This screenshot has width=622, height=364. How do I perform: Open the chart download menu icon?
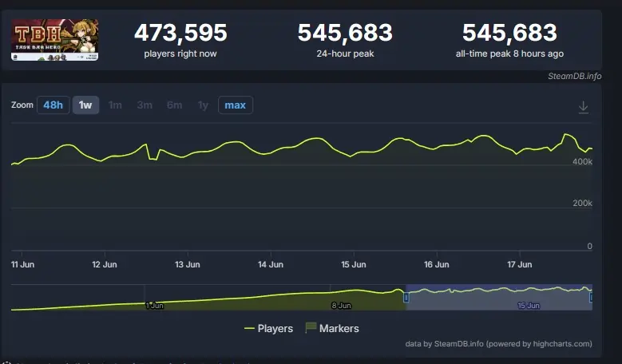pyautogui.click(x=583, y=107)
